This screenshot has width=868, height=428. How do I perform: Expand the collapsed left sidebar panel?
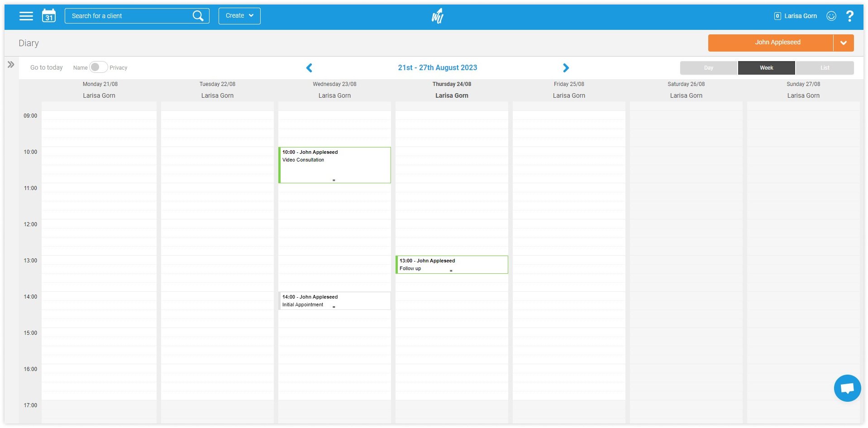pos(11,65)
